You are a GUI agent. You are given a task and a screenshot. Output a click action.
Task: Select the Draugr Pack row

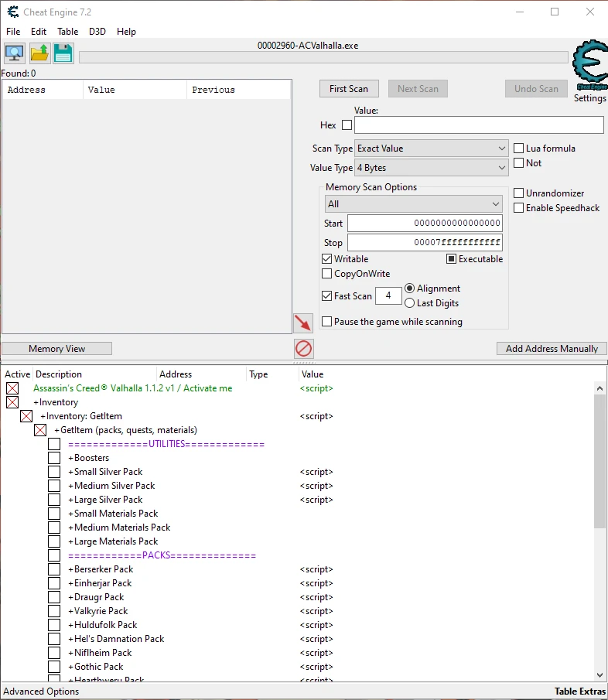tap(298, 597)
